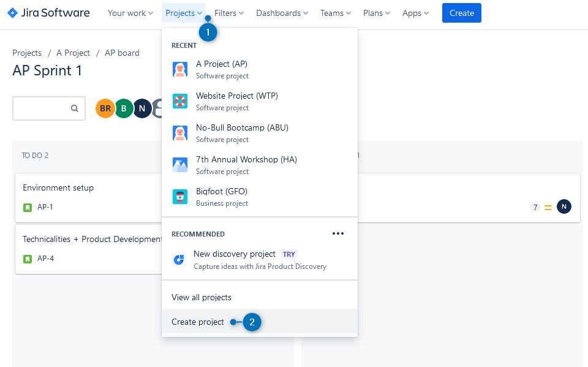588x367 pixels.
Task: Open Environment setup card
Action: tap(88, 198)
